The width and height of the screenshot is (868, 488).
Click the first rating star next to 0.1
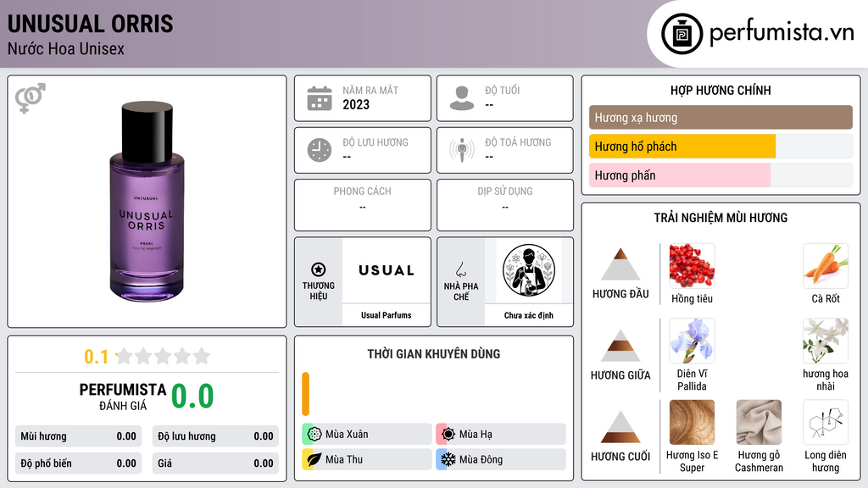[125, 356]
